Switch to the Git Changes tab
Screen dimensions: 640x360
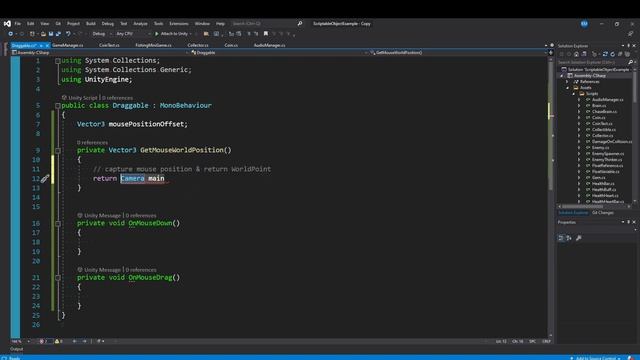coord(602,213)
